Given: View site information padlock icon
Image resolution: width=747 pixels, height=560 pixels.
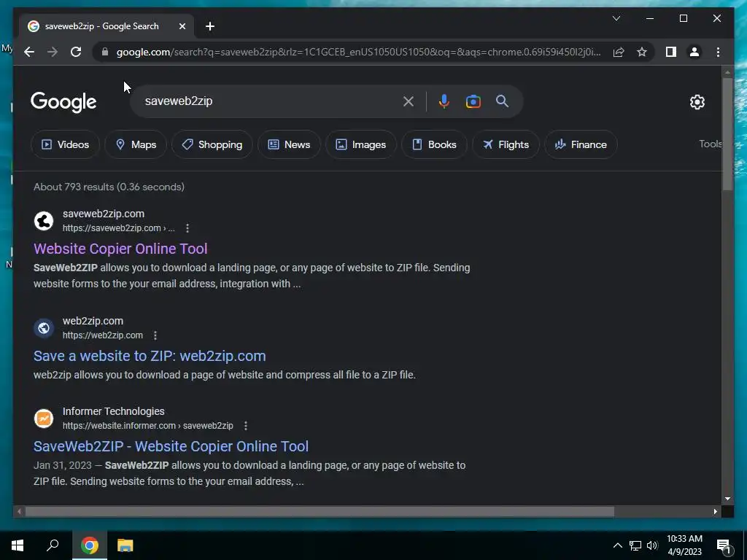Looking at the screenshot, I should click(x=105, y=52).
